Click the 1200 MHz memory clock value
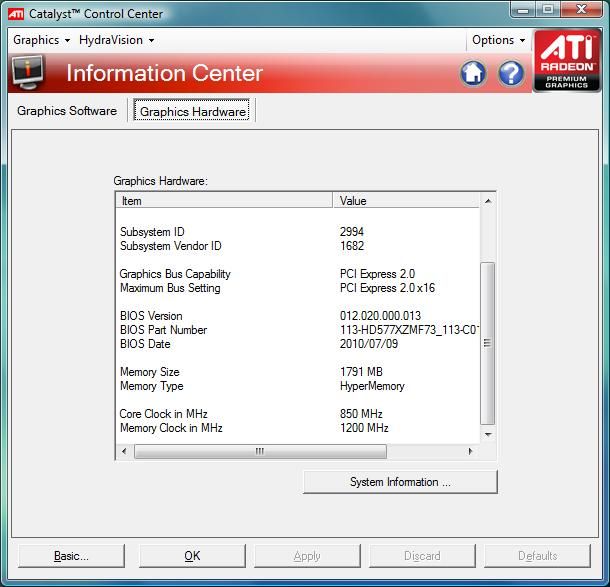 click(x=364, y=428)
